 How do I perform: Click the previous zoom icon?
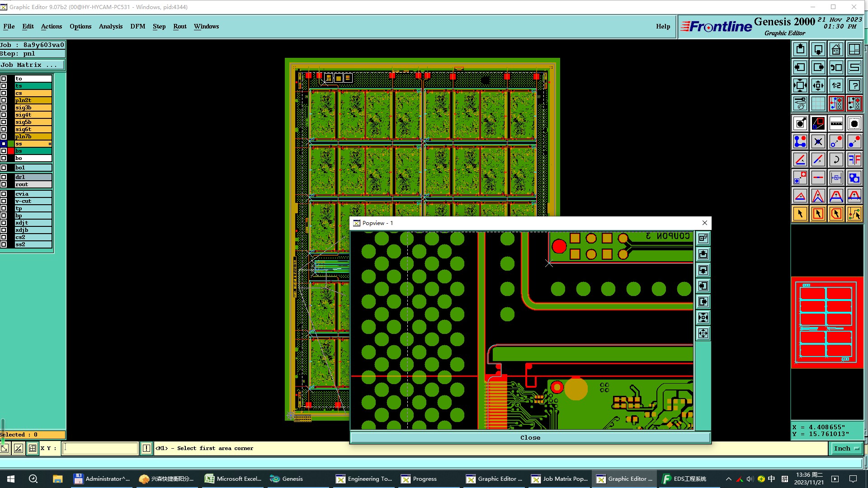836,67
